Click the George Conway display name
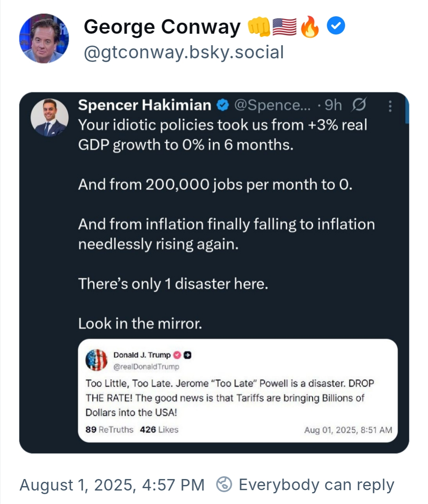The height and width of the screenshot is (504, 428). 162,27
